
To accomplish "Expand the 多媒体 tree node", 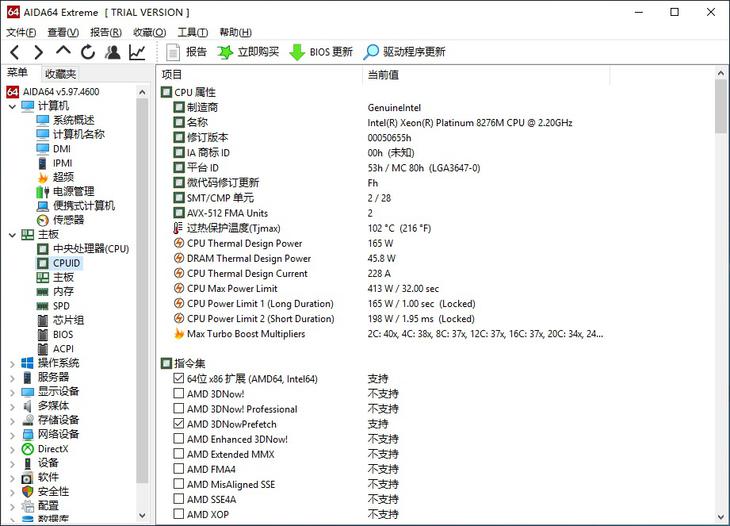I will 13,407.
